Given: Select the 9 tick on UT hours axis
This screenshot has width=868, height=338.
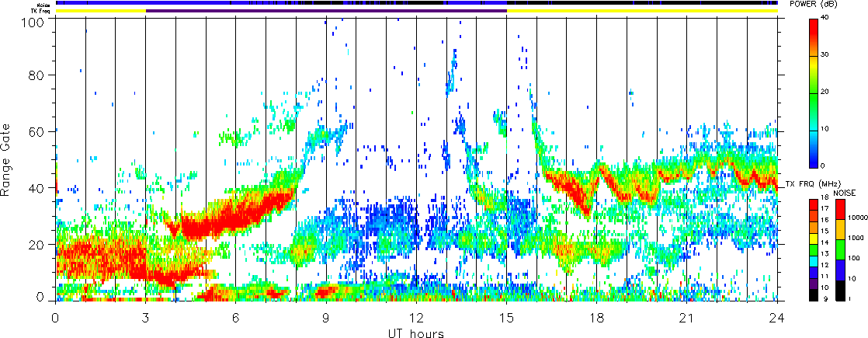Looking at the screenshot, I should coord(326,318).
